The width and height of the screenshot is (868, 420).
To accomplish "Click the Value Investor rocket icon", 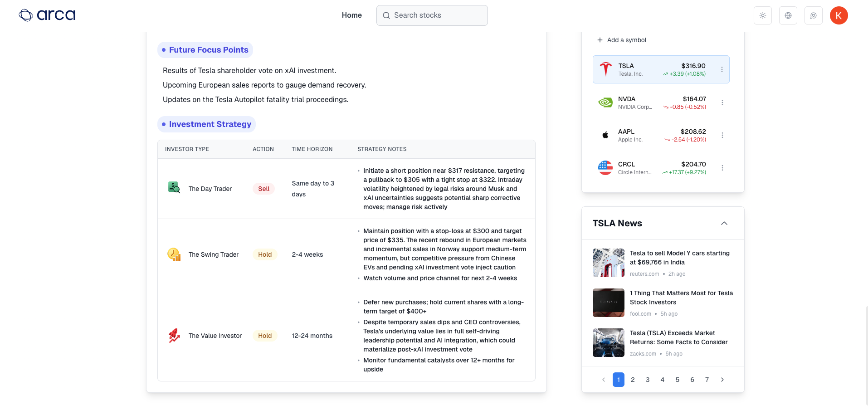I will click(174, 335).
